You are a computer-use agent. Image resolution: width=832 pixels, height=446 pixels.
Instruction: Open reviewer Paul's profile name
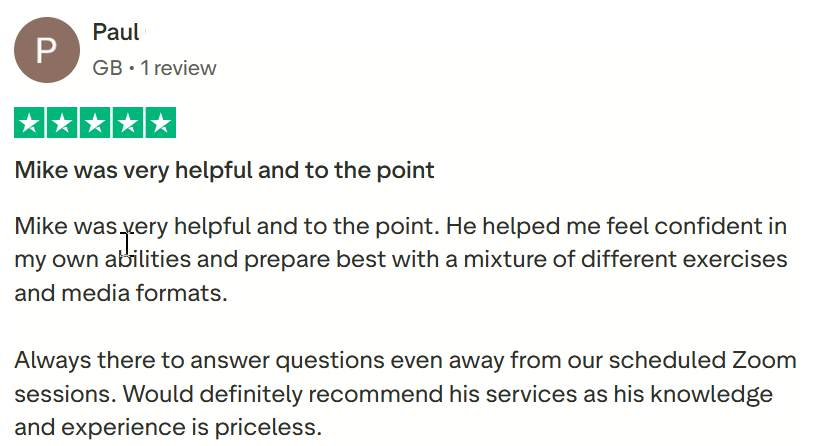pyautogui.click(x=115, y=32)
